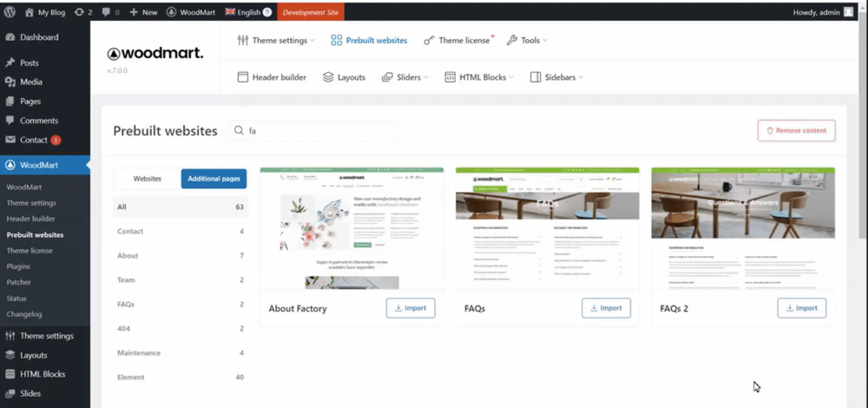Click the Remove content button
This screenshot has height=408, width=868.
(x=797, y=131)
